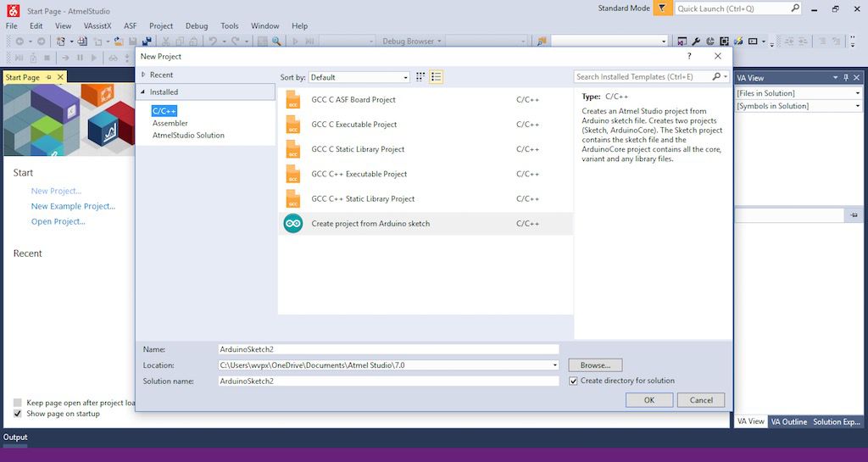868x462 pixels.
Task: Switch templates to list view
Action: coord(437,77)
